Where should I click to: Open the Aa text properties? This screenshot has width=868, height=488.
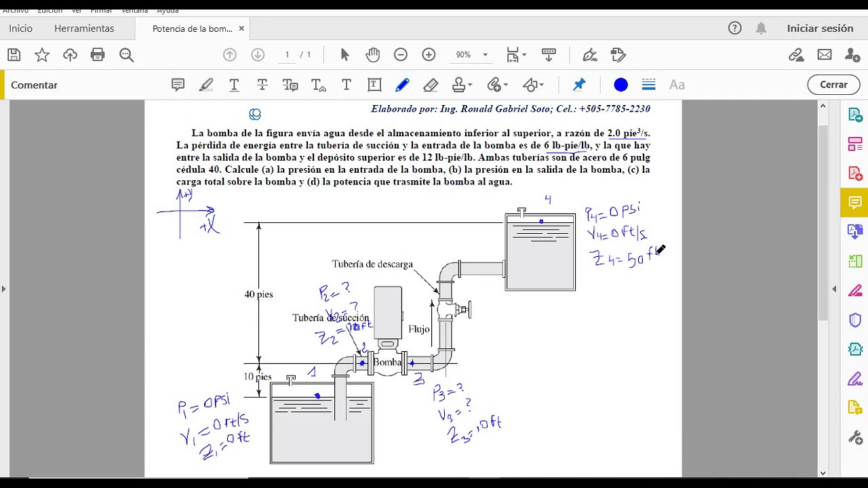(x=677, y=85)
